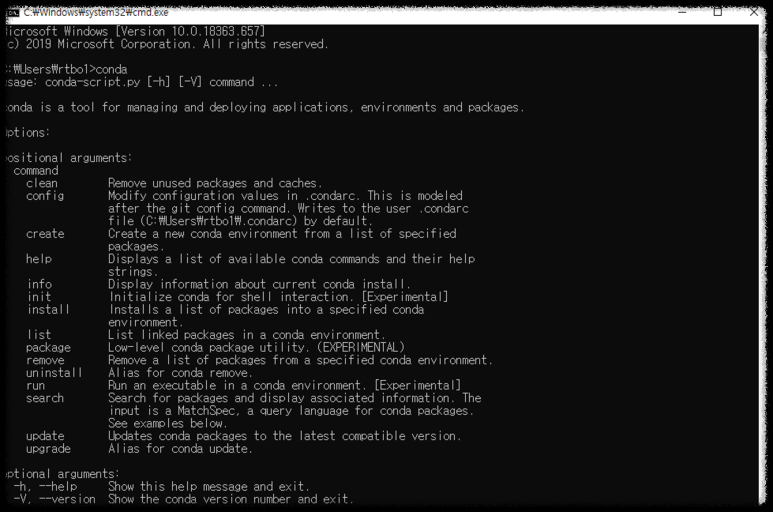Click 'Show this help message and exit.' text
This screenshot has width=773, height=512.
[209, 487]
